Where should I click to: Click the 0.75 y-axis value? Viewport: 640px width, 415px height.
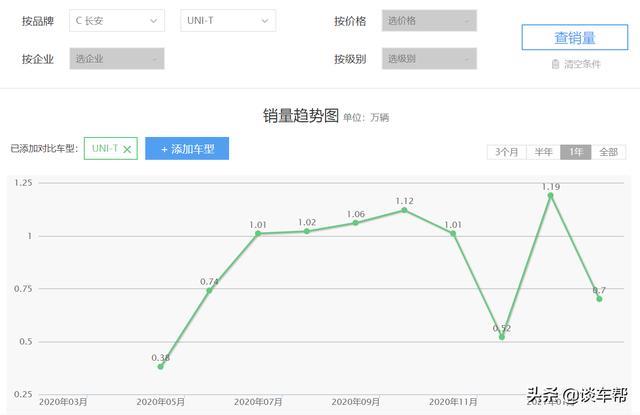[x=23, y=289]
